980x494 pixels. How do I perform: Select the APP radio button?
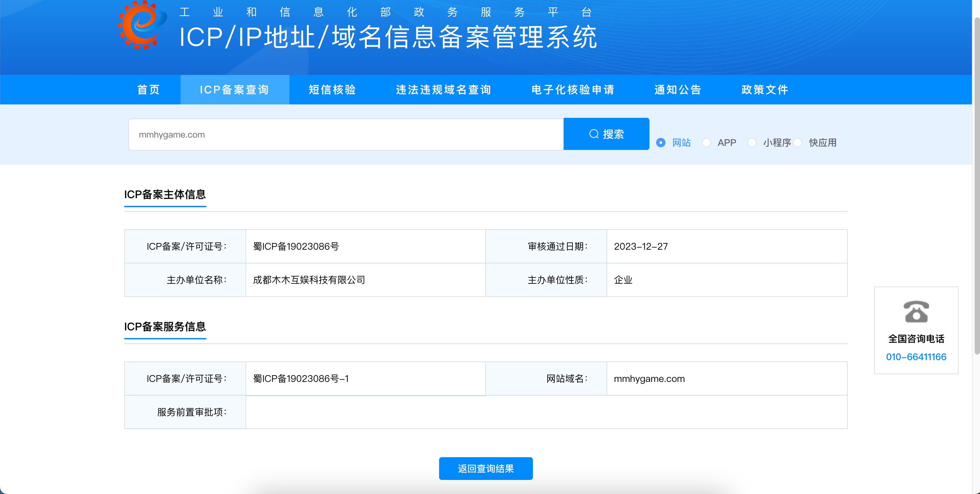pos(706,143)
